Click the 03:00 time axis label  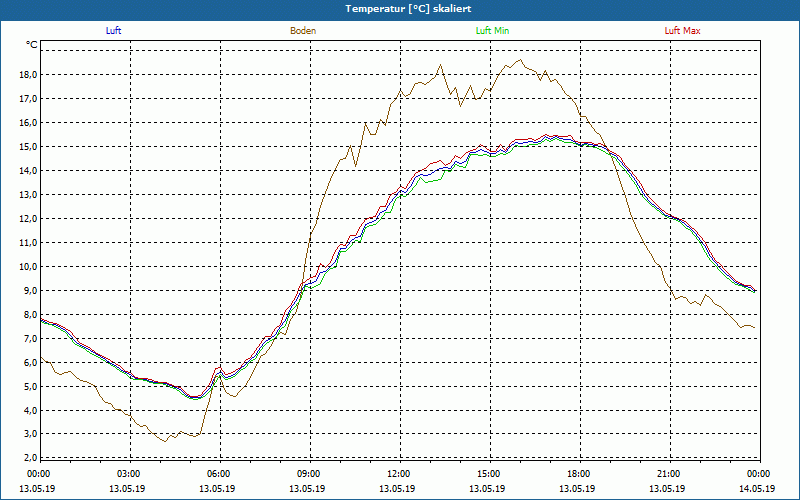(130, 474)
